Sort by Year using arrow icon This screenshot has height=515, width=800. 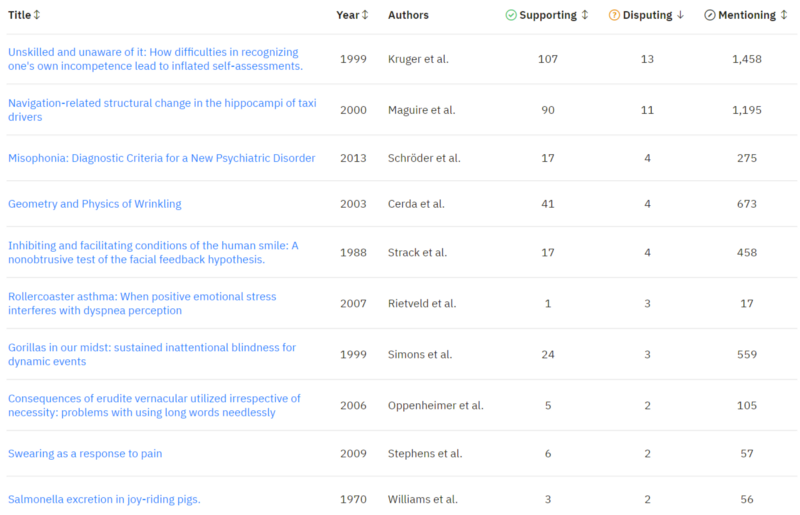tap(365, 15)
